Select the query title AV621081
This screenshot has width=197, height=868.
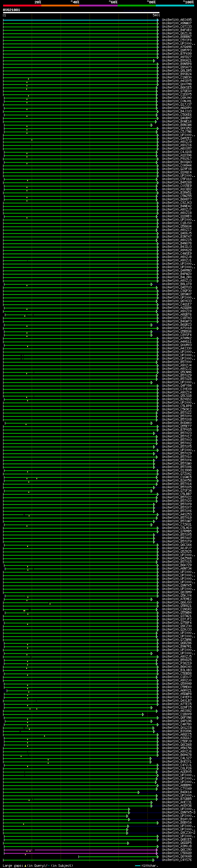point(11,10)
